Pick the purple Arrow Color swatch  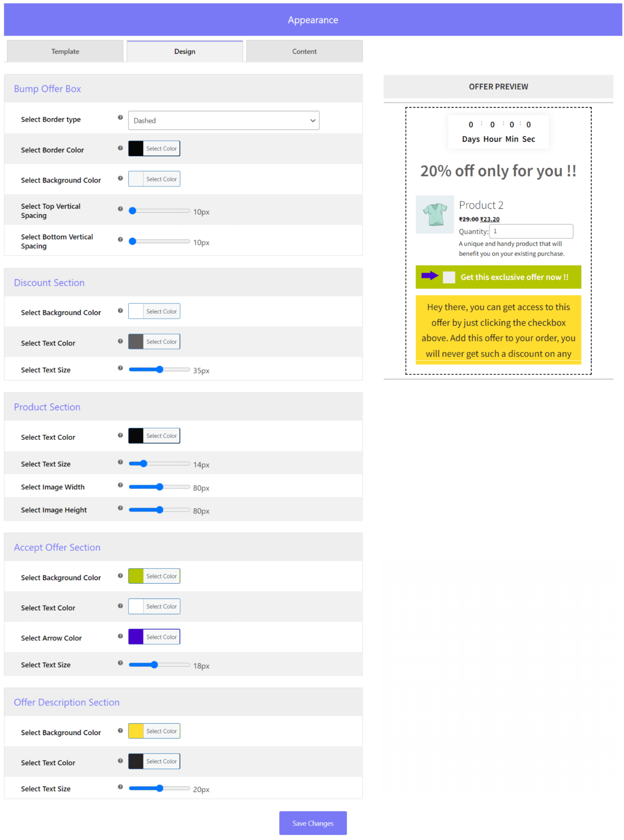point(136,637)
